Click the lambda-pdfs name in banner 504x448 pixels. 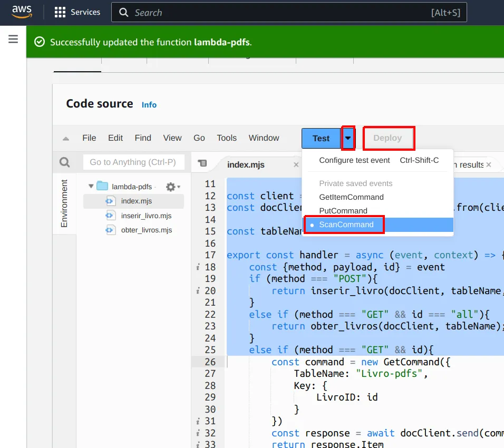coord(222,42)
